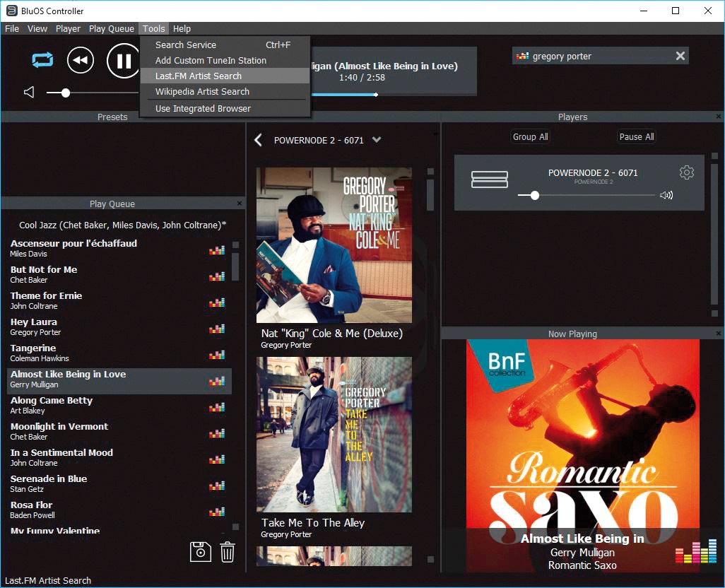Screen dimensions: 725x588
Task: Click the Deezer service icon in search box
Action: click(x=522, y=57)
